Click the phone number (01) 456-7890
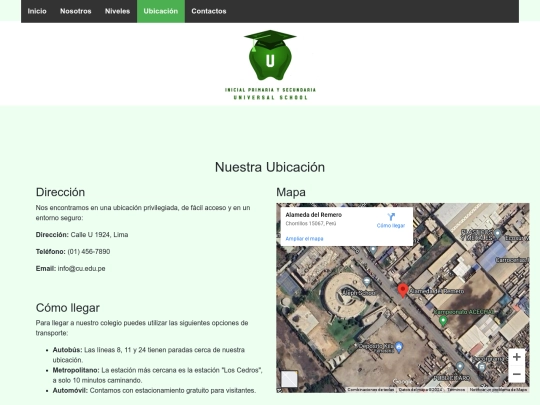The image size is (540, 405). click(x=89, y=252)
